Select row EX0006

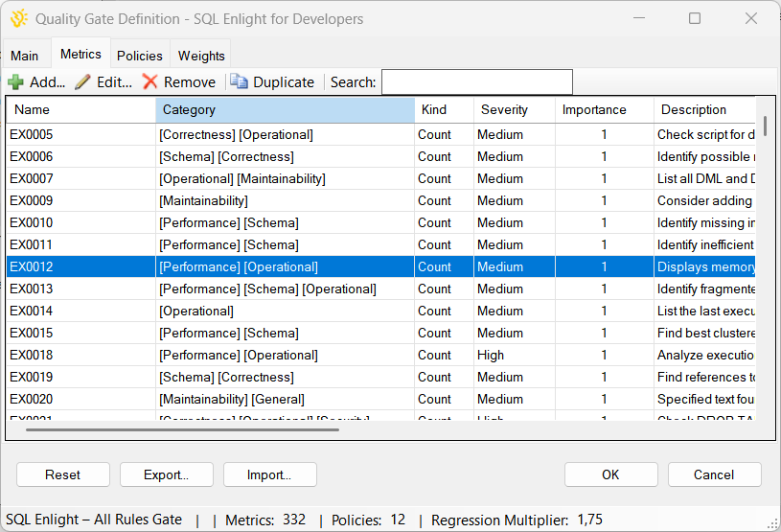click(x=381, y=156)
